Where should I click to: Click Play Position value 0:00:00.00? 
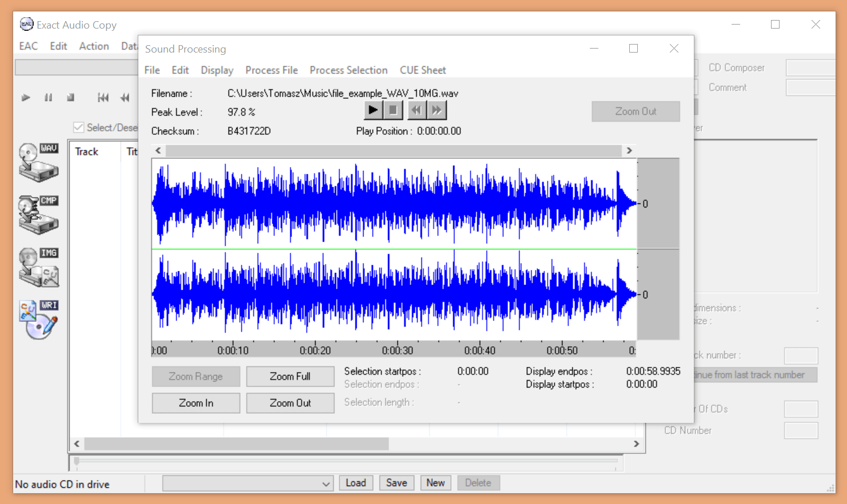[439, 131]
